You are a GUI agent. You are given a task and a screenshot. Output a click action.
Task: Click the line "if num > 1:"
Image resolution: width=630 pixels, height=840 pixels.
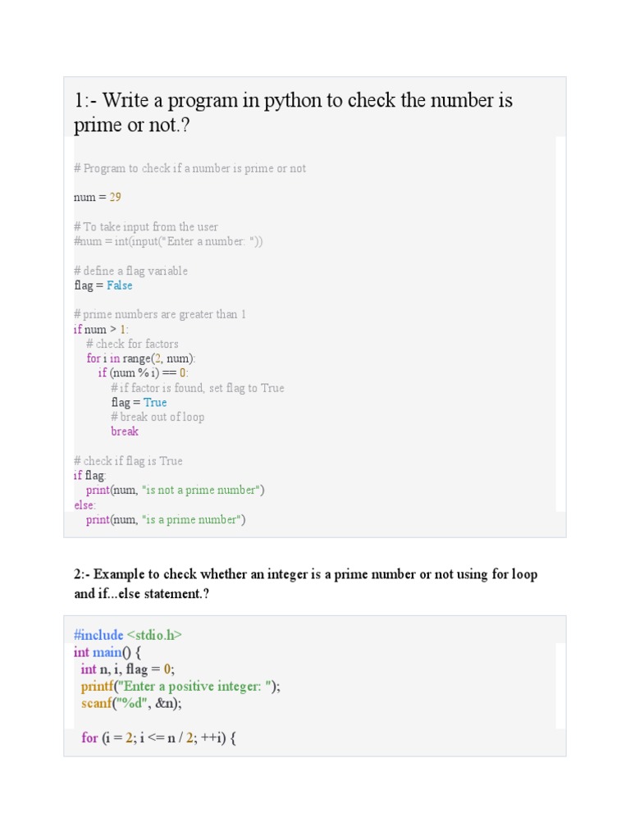click(x=101, y=329)
